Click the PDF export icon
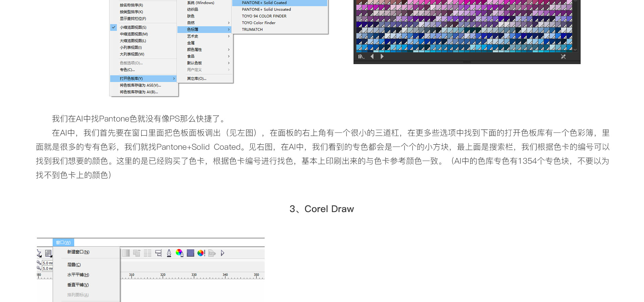The width and height of the screenshot is (644, 302). (x=212, y=253)
